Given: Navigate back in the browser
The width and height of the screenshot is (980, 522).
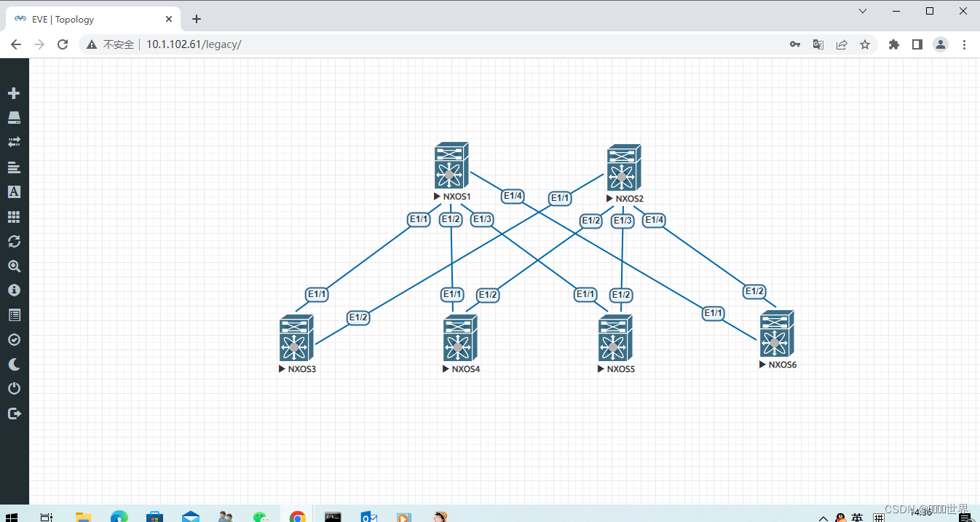Looking at the screenshot, I should (x=16, y=44).
